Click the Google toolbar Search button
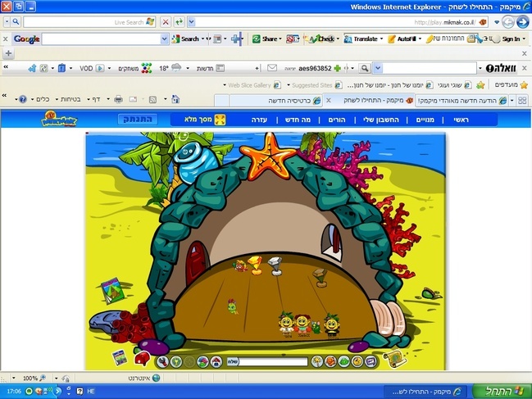 pos(185,39)
